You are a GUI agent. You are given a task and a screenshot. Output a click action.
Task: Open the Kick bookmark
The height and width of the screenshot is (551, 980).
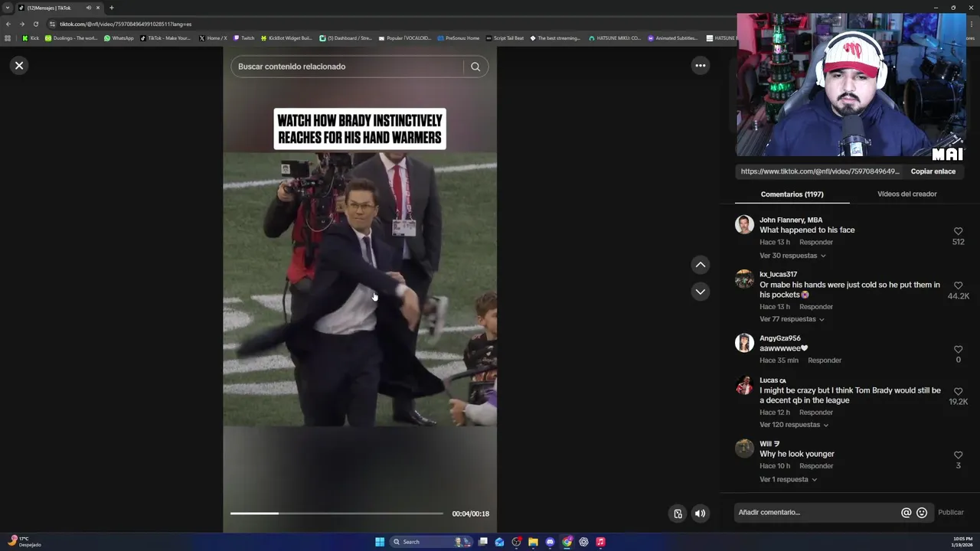31,38
